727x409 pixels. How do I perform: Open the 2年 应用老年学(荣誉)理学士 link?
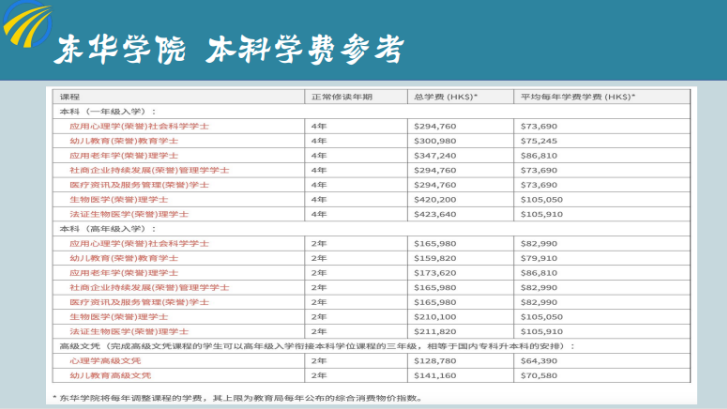tap(124, 273)
